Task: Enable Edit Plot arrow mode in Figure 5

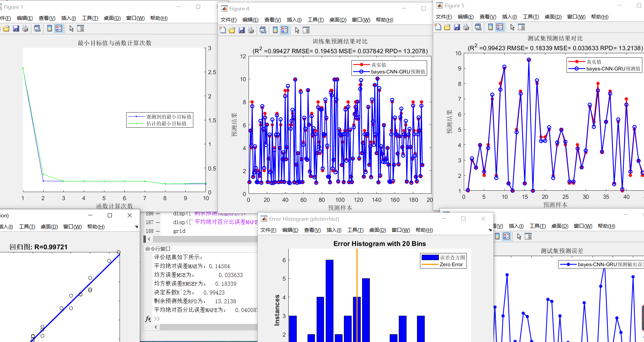Action: (x=512, y=27)
